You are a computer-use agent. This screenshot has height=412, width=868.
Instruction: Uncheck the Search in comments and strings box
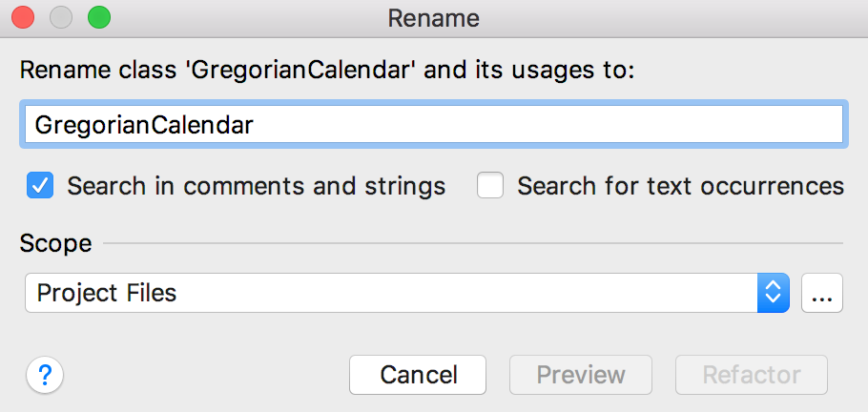point(40,185)
